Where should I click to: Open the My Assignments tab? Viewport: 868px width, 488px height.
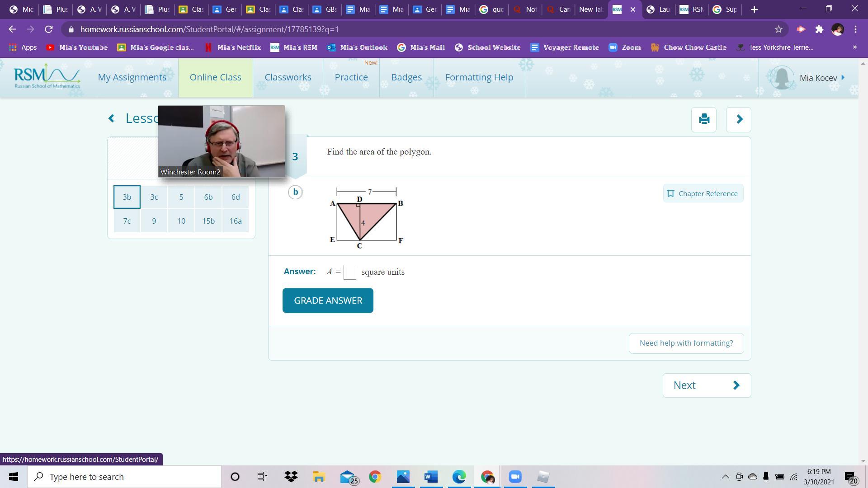[x=132, y=77]
